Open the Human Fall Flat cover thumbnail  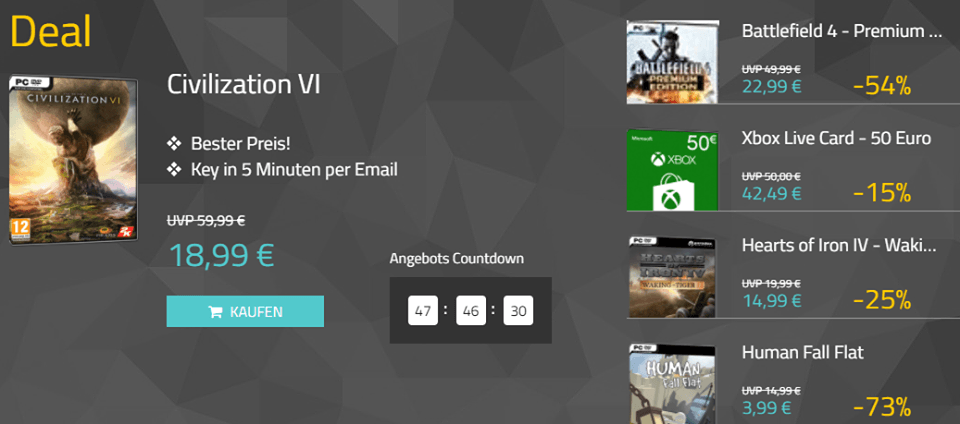pyautogui.click(x=673, y=384)
